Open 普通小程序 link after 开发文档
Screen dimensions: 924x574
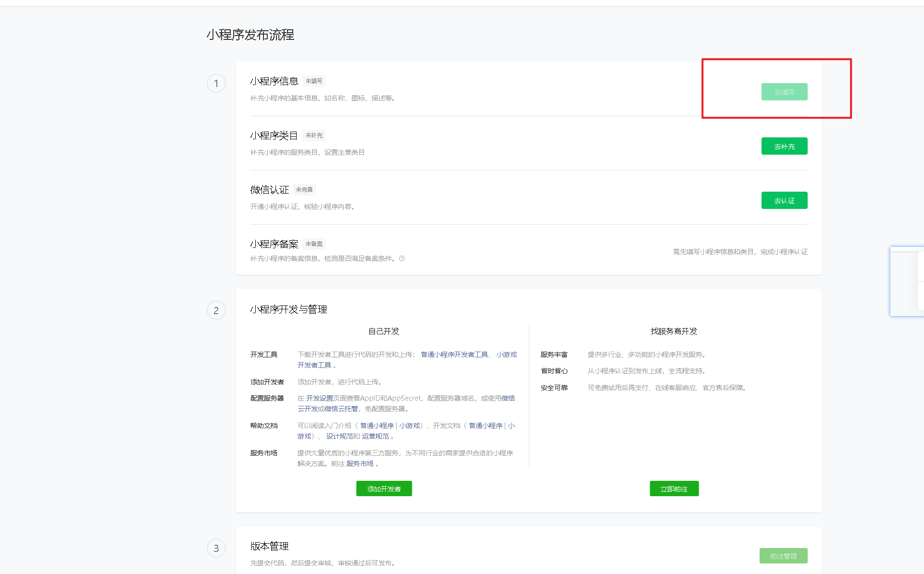coord(486,426)
